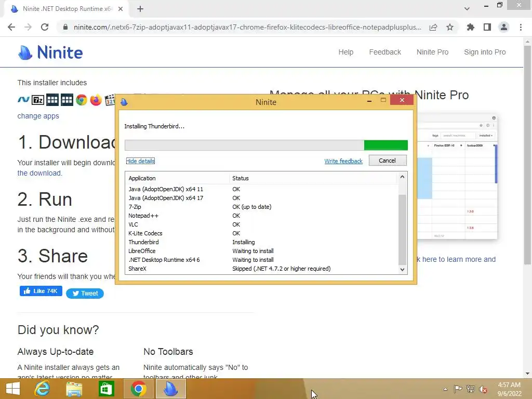Screen dimensions: 532x399
Task: Click the 7-Zip icon in installer includes row
Action: click(x=38, y=100)
